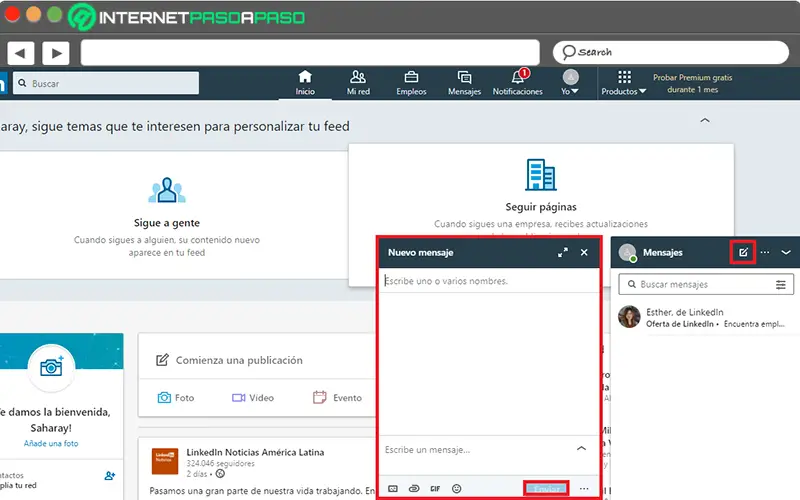The width and height of the screenshot is (800, 500).
Task: Open Mensajes panel more options dots
Action: (x=765, y=252)
